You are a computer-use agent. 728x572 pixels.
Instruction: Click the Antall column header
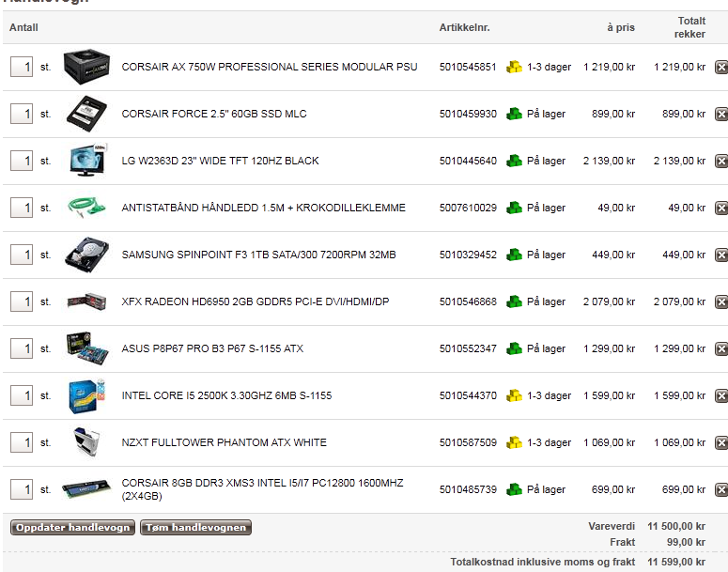[23, 27]
